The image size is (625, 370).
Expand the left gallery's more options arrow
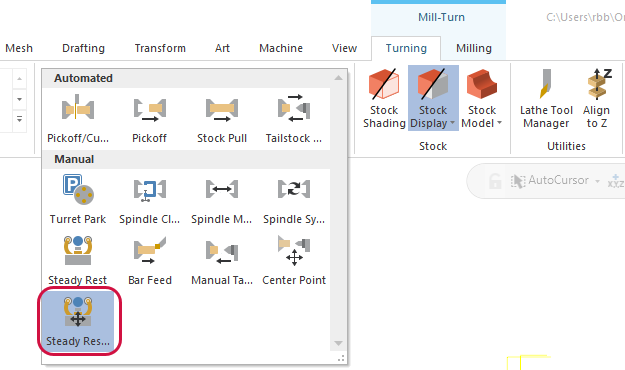[x=19, y=120]
